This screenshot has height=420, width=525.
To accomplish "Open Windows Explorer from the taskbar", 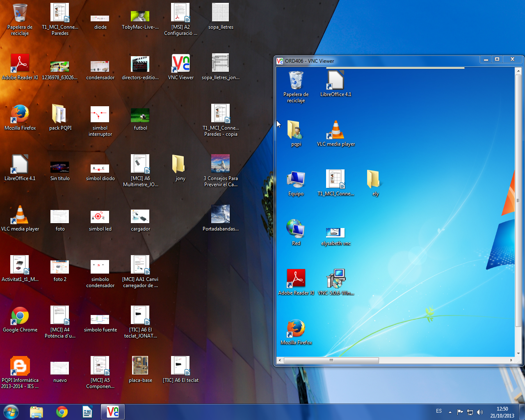I will (37, 412).
